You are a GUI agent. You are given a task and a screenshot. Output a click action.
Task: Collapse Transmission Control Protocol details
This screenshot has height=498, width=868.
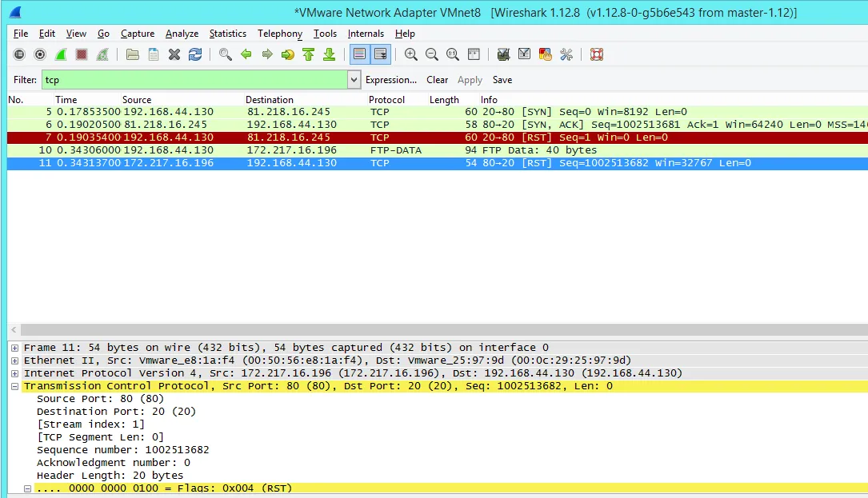tap(15, 386)
